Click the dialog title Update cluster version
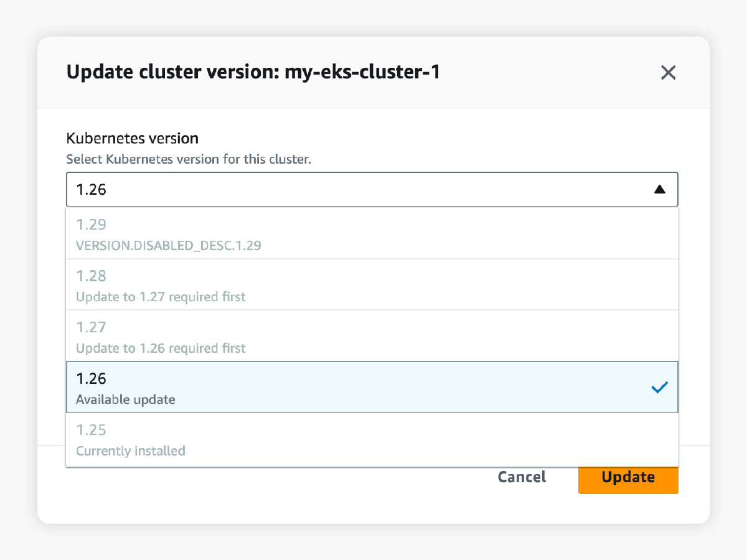Image resolution: width=747 pixels, height=560 pixels. coord(253,72)
